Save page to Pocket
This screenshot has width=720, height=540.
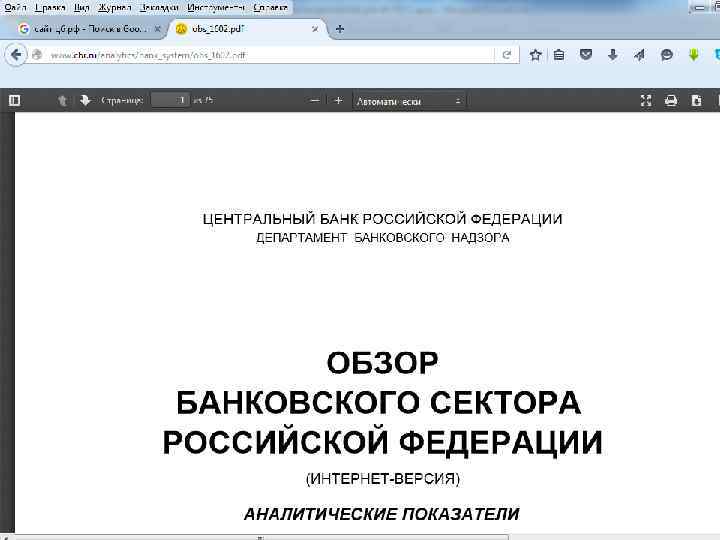(585, 55)
